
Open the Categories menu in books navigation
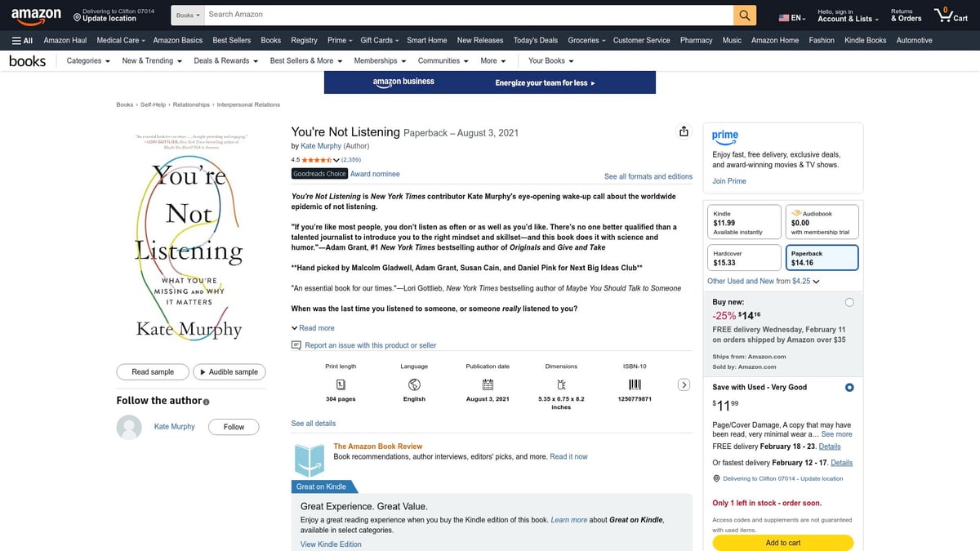(86, 60)
